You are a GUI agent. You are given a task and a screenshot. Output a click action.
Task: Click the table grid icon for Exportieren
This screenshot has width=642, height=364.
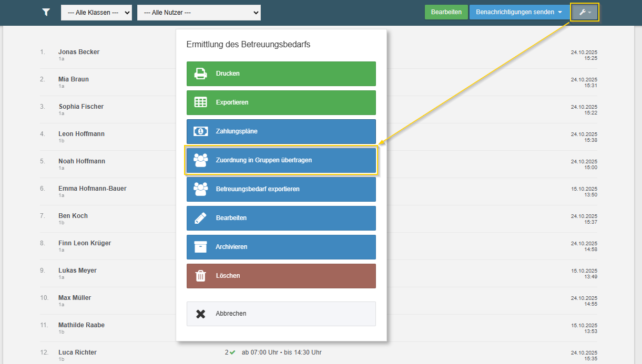click(x=200, y=102)
